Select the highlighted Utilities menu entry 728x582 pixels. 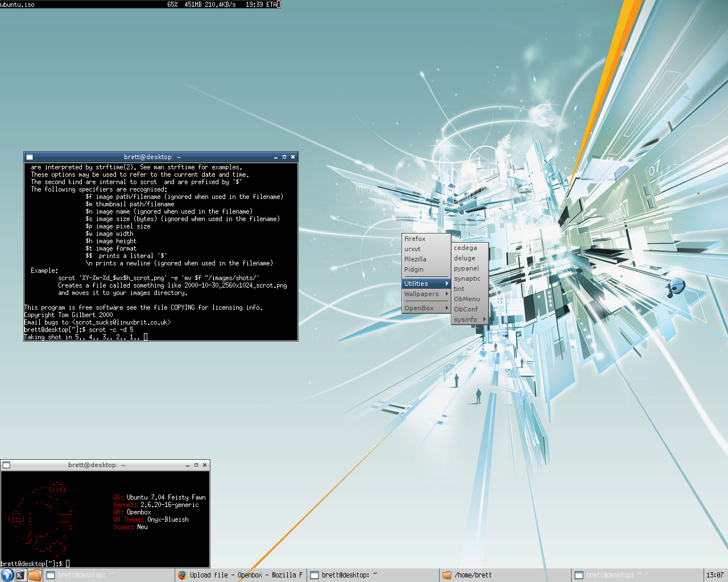pos(426,284)
